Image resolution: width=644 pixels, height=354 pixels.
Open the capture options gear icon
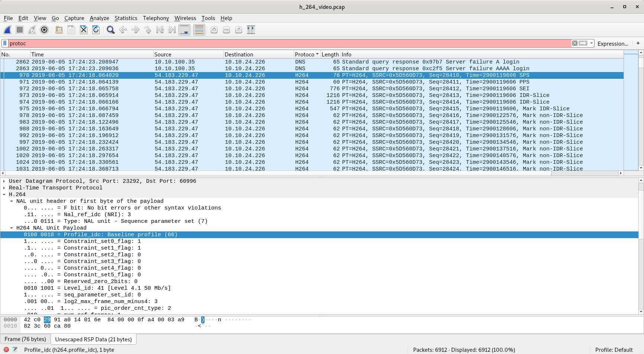coord(44,30)
